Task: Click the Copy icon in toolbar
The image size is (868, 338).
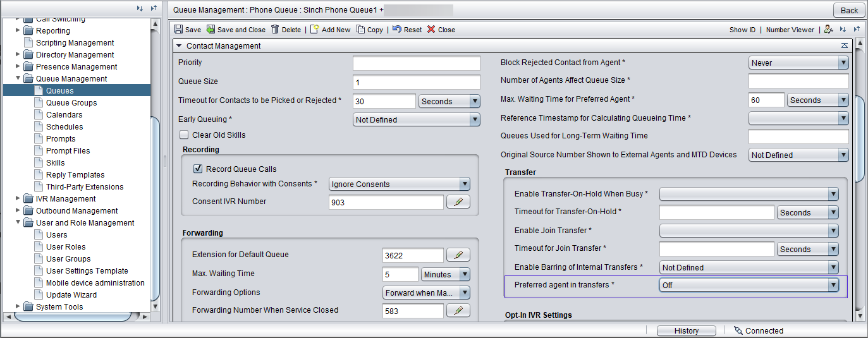Action: pos(360,29)
